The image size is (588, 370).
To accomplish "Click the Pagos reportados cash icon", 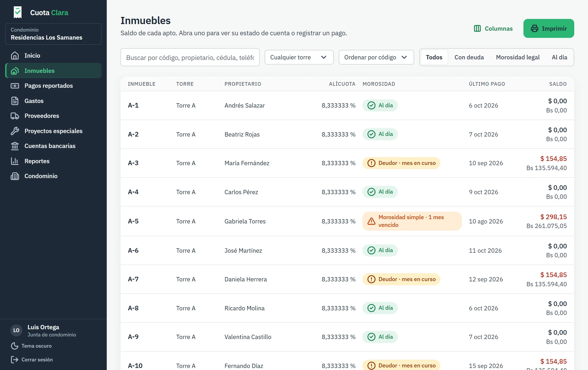I will coord(15,86).
